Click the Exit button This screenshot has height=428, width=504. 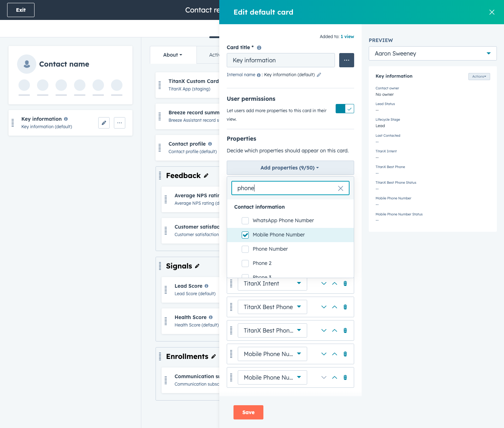(x=21, y=10)
